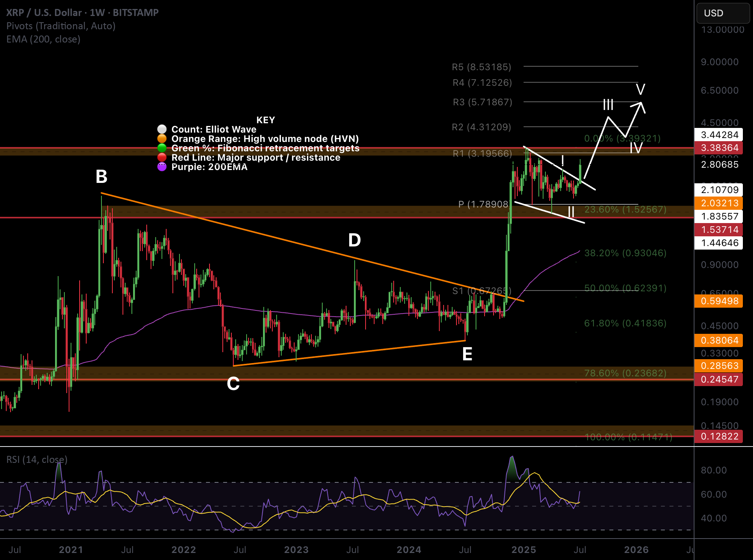Click the wave III label
Screen dimensions: 753x560
(x=608, y=105)
